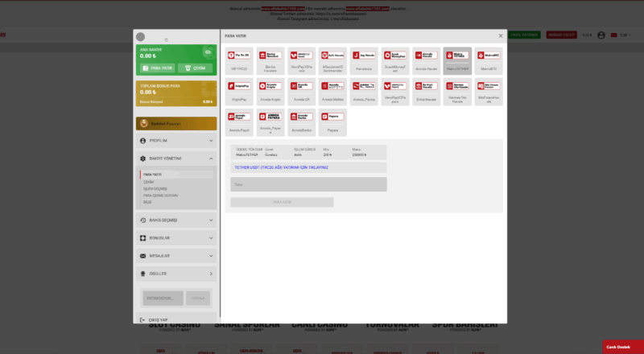Select the Anında Havale method

(x=427, y=61)
